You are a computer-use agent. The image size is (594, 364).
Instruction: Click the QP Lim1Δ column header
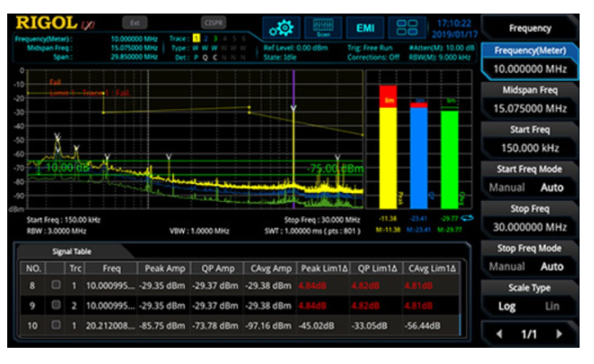[x=377, y=268]
